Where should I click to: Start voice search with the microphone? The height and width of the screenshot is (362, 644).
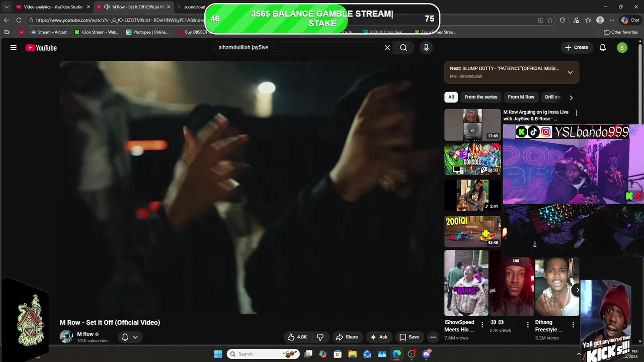click(426, 48)
